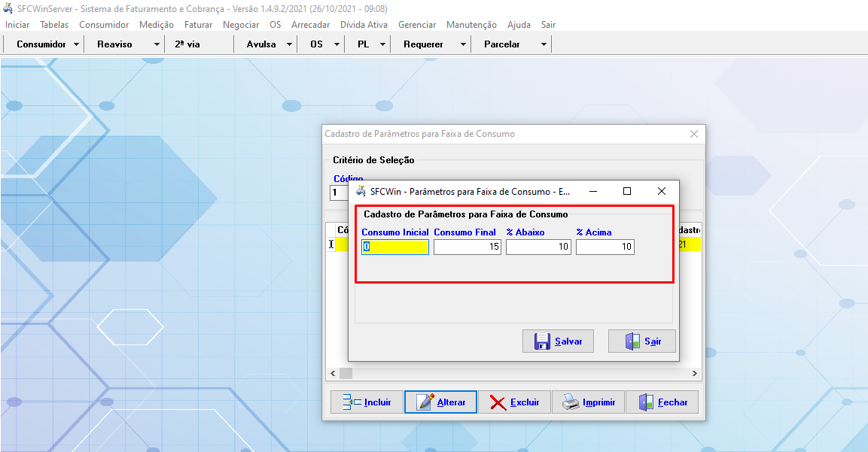Expand the Consumidor toolbar dropdown arrow
Image resolution: width=868 pixels, height=452 pixels.
(77, 44)
